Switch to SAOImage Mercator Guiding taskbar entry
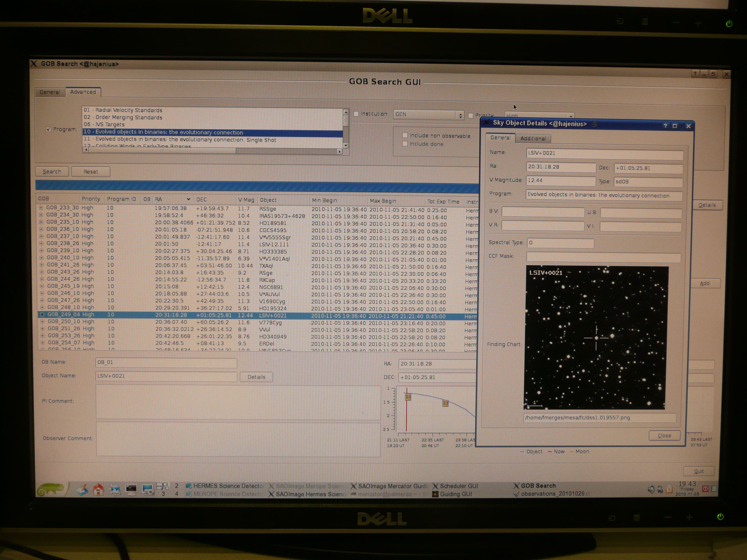 [390, 486]
